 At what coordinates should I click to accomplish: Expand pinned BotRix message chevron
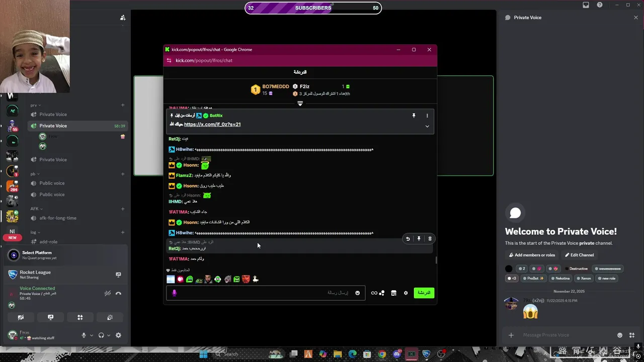pyautogui.click(x=427, y=126)
